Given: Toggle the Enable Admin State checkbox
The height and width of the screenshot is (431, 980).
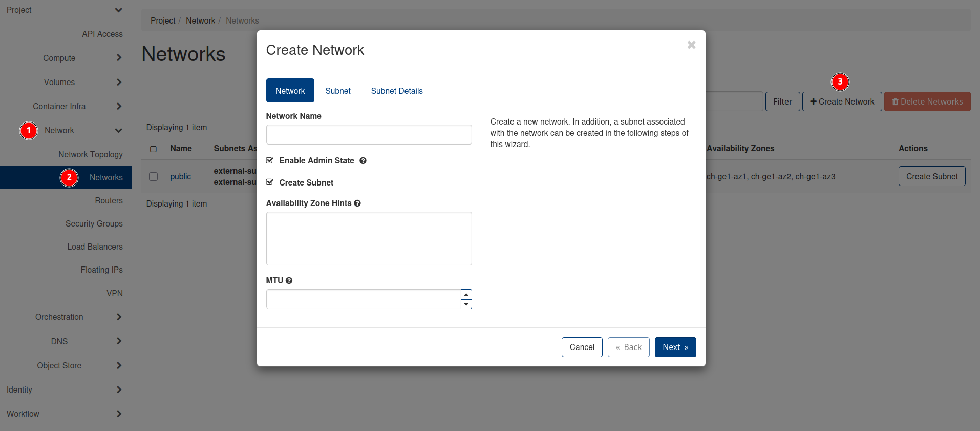Looking at the screenshot, I should pyautogui.click(x=270, y=161).
